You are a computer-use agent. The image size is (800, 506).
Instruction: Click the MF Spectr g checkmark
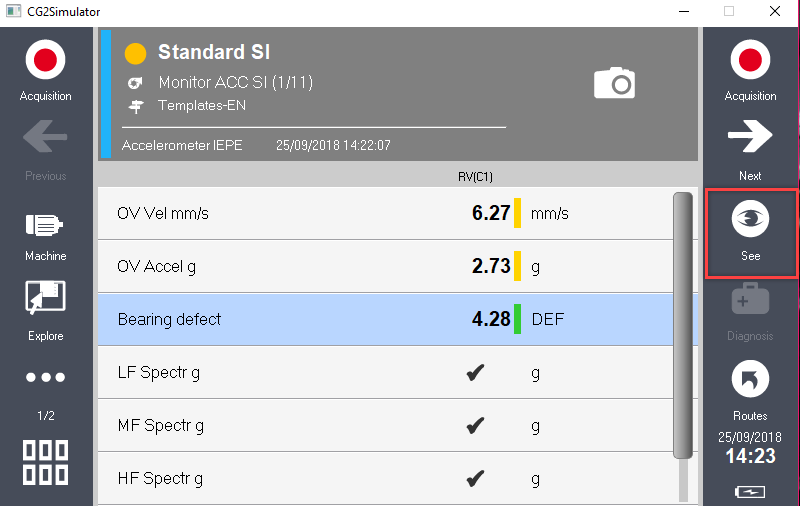point(475,425)
